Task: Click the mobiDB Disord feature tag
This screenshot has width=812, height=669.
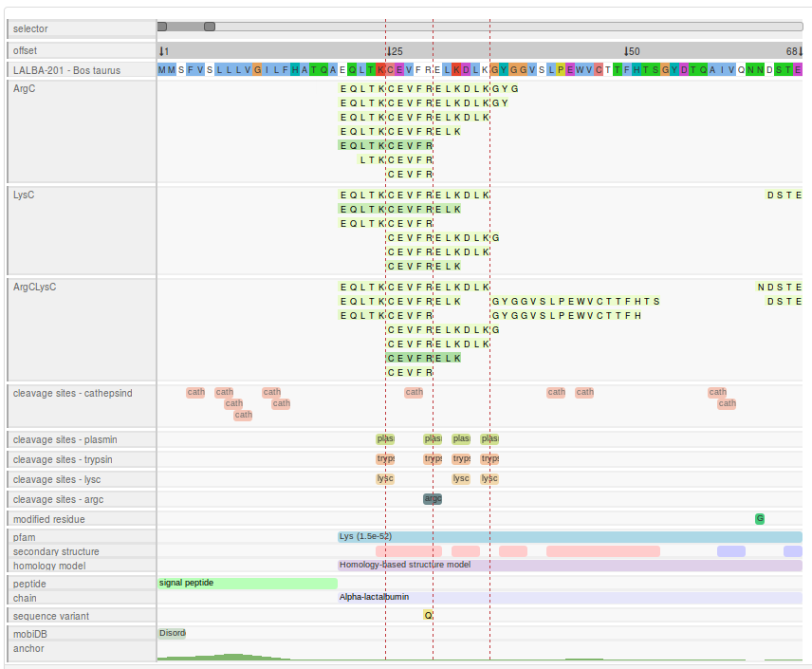Action: (x=172, y=633)
